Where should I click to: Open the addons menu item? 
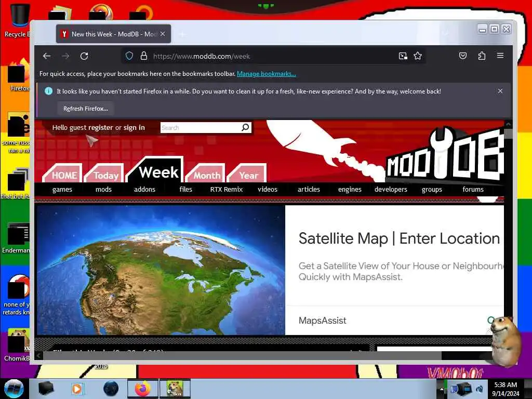(x=144, y=189)
